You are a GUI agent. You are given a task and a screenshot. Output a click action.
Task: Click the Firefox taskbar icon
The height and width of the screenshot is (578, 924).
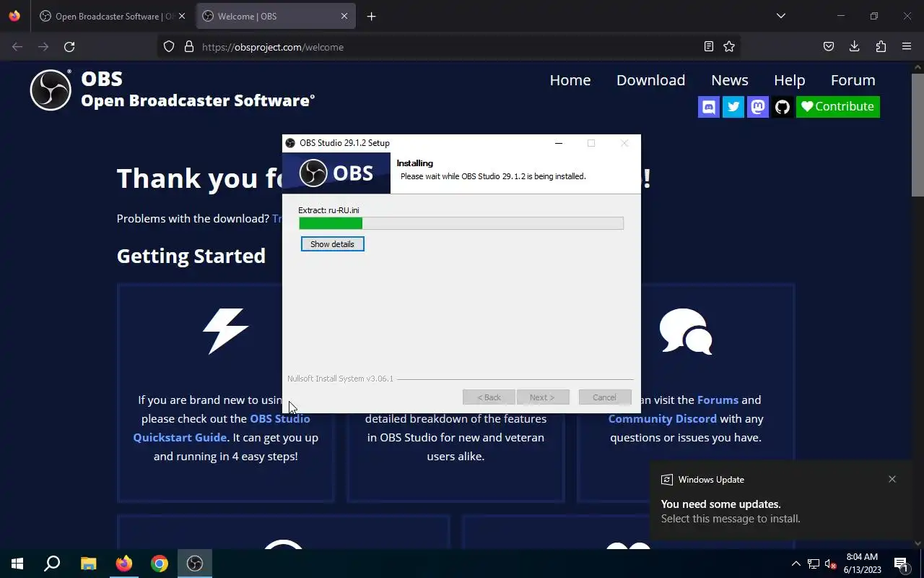pos(124,564)
